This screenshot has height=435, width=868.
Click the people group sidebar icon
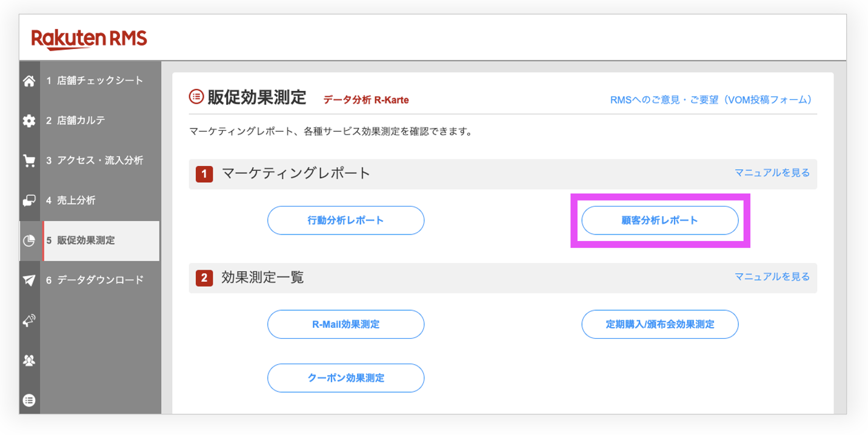coord(29,360)
